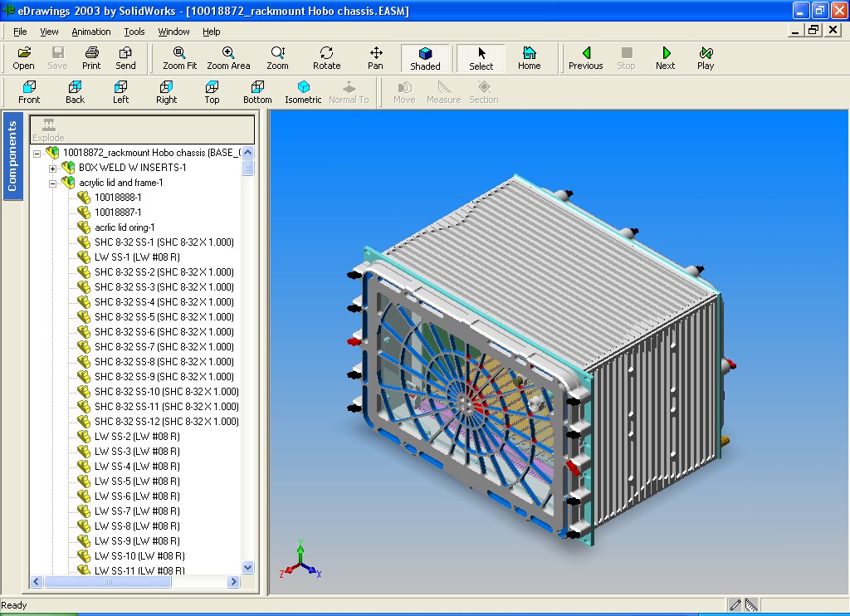Click the pencil markup icon in status bar
Image resolution: width=850 pixels, height=616 pixels.
point(735,604)
